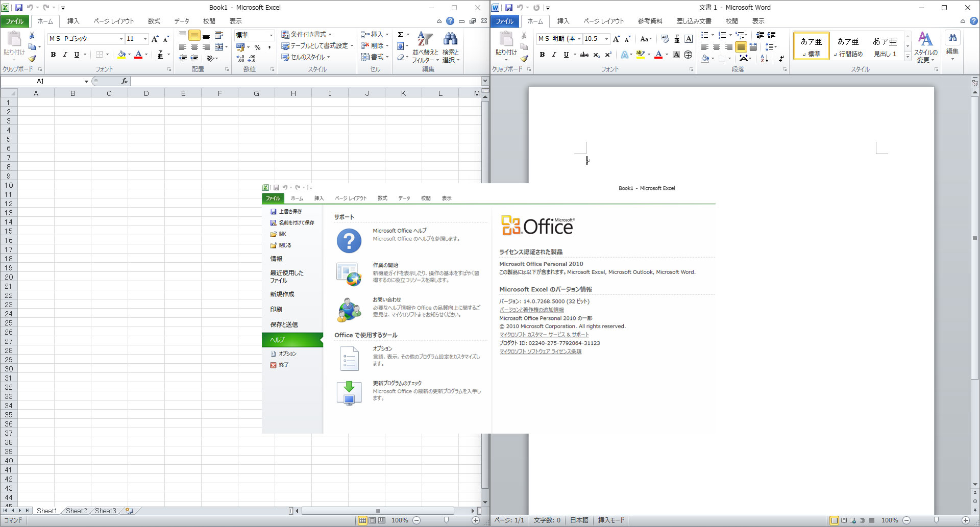Click the Check for Updates (更新プログラムのチェック) icon
This screenshot has width=980, height=527.
(x=349, y=393)
